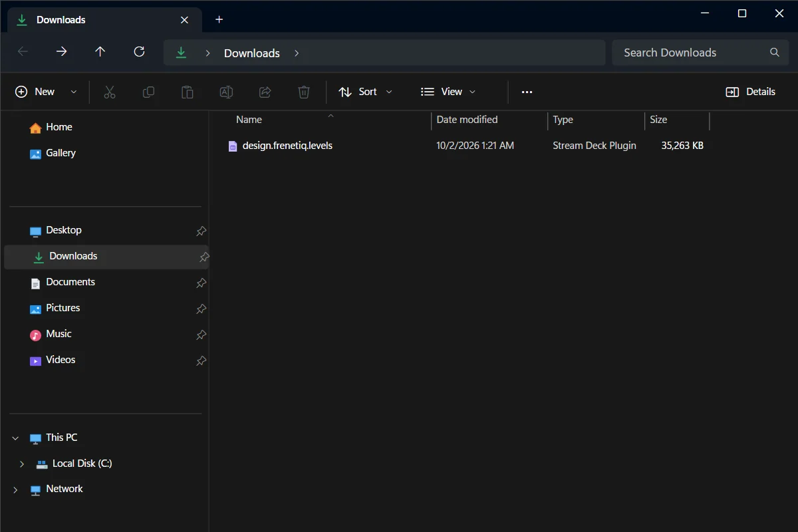Open the See more ellipsis menu
The image size is (798, 532).
(527, 92)
